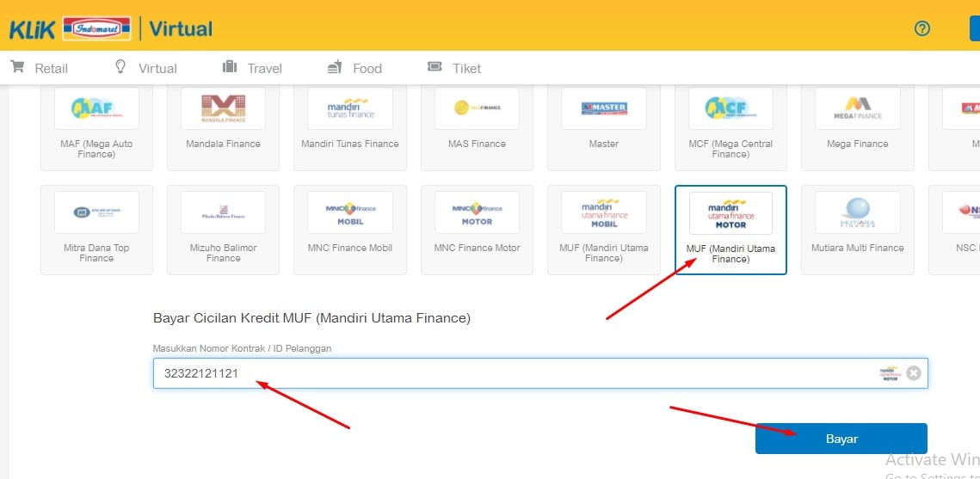Click the ticket icon beside Tiket
The image size is (980, 479).
(435, 66)
